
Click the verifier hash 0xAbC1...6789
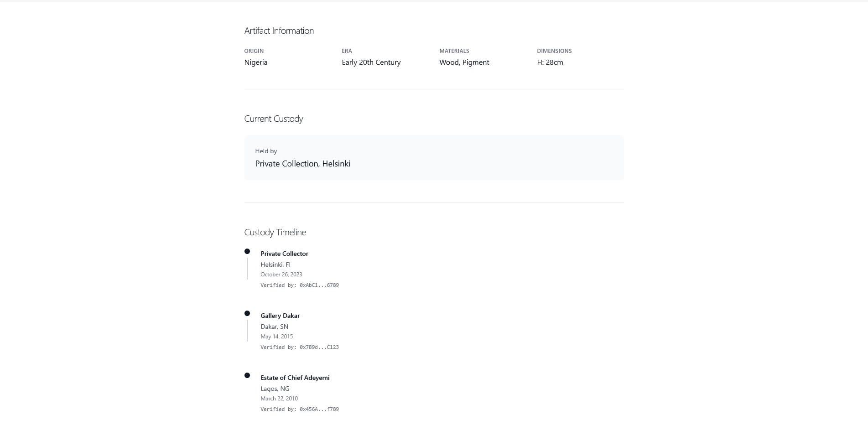(x=319, y=285)
